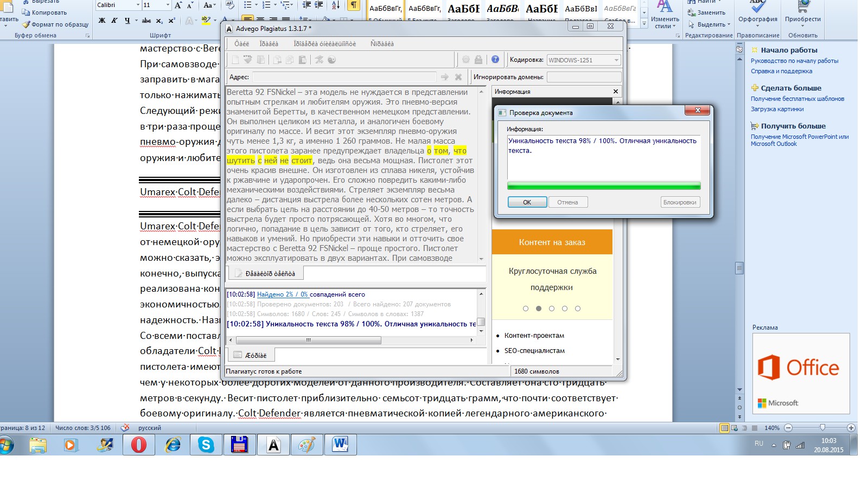Open the first menu in Plagiatus menu bar
The width and height of the screenshot is (868, 488).
click(242, 44)
